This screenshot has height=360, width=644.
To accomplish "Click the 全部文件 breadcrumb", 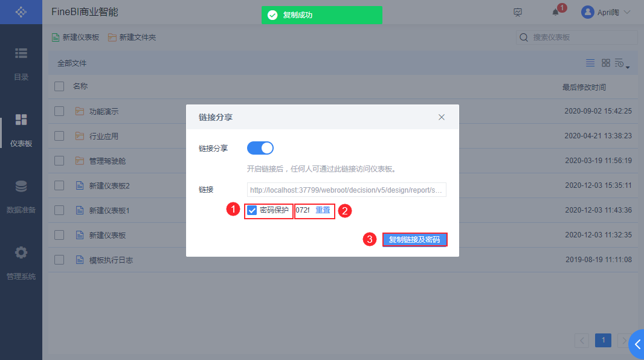I will 72,63.
